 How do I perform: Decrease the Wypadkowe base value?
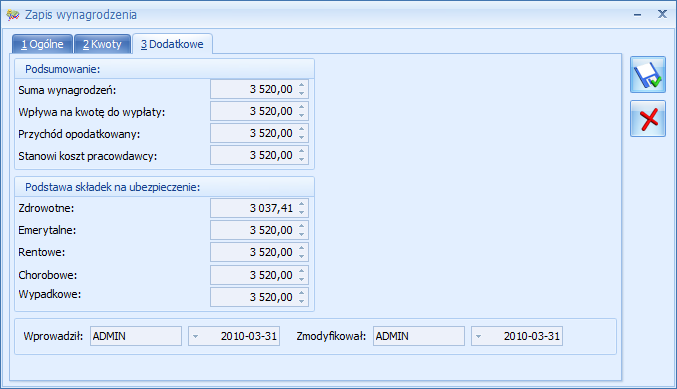pos(301,302)
